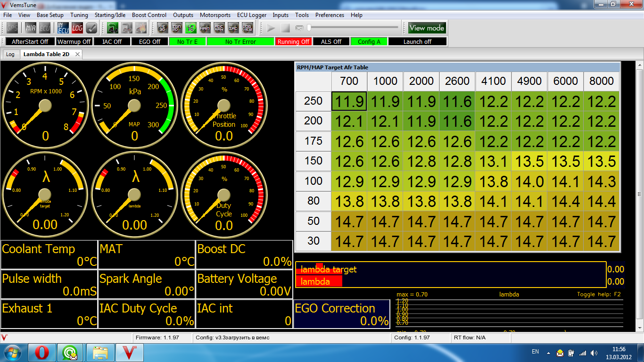This screenshot has width=644, height=362.
Task: Click the red LOG toolbar icon
Action: point(77,28)
